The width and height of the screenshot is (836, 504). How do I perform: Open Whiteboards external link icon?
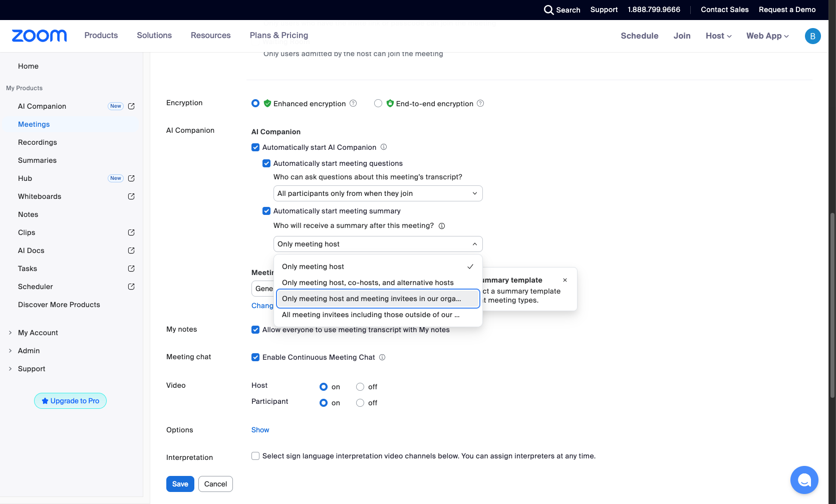(x=131, y=196)
